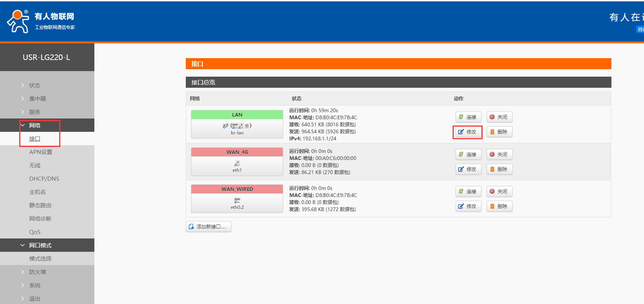The image size is (644, 304).
Task: Open the APN设置 menu item
Action: [x=41, y=152]
